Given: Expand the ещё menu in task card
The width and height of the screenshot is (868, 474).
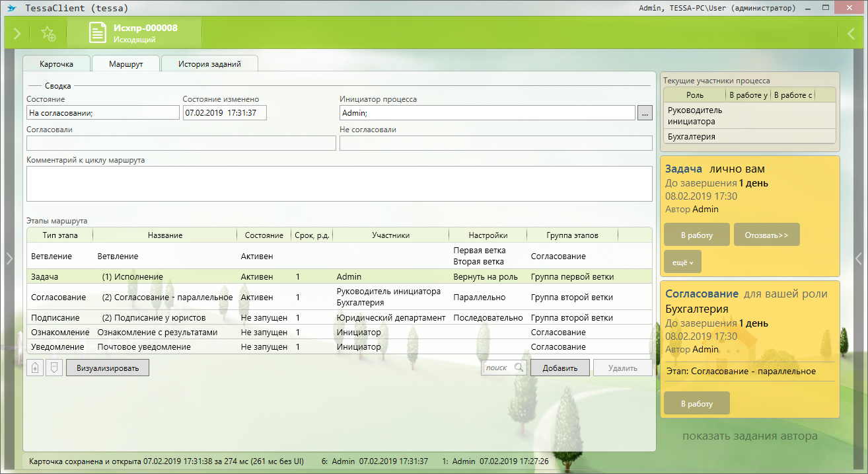Looking at the screenshot, I should point(682,262).
